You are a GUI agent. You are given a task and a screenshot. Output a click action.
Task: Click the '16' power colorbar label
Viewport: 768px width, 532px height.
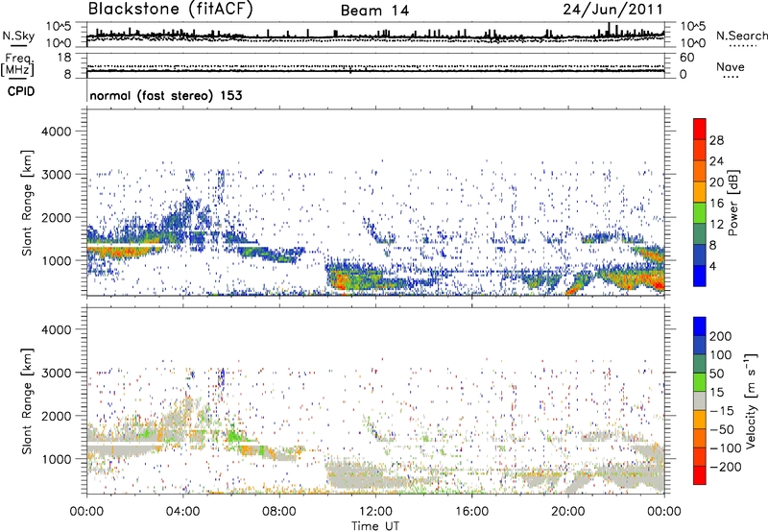click(x=716, y=204)
